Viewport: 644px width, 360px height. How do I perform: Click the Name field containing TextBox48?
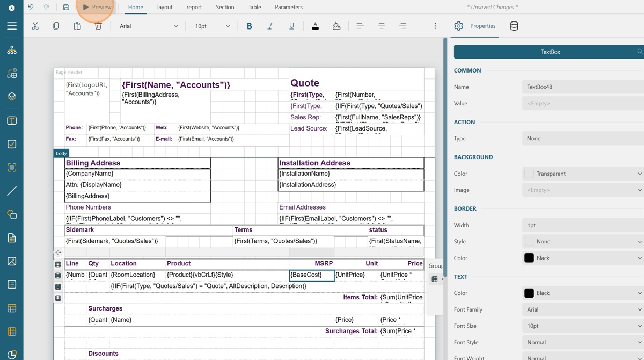click(x=583, y=87)
